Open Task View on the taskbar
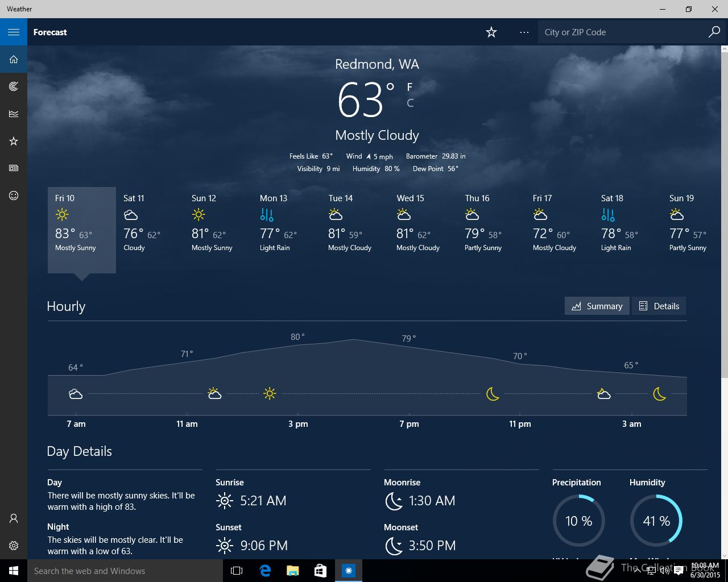 point(237,571)
